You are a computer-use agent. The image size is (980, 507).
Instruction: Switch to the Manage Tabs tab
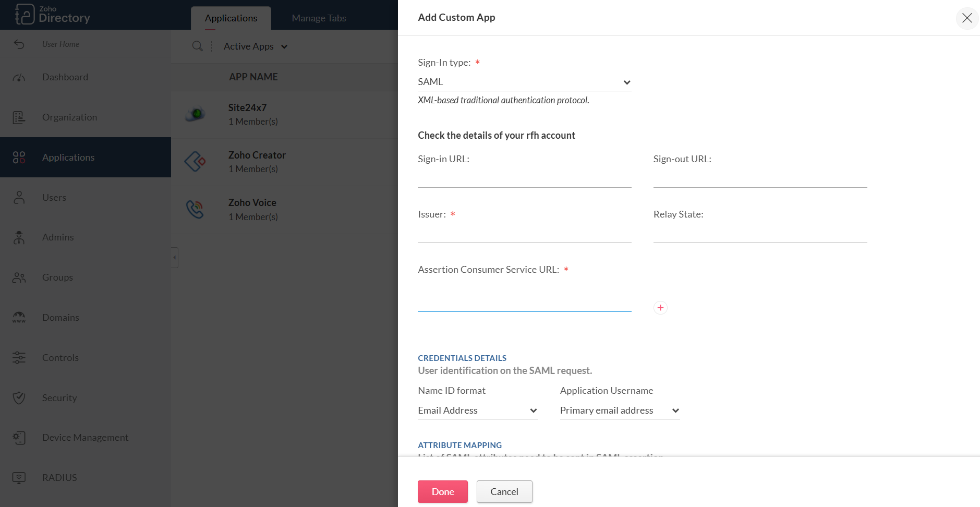point(319,18)
